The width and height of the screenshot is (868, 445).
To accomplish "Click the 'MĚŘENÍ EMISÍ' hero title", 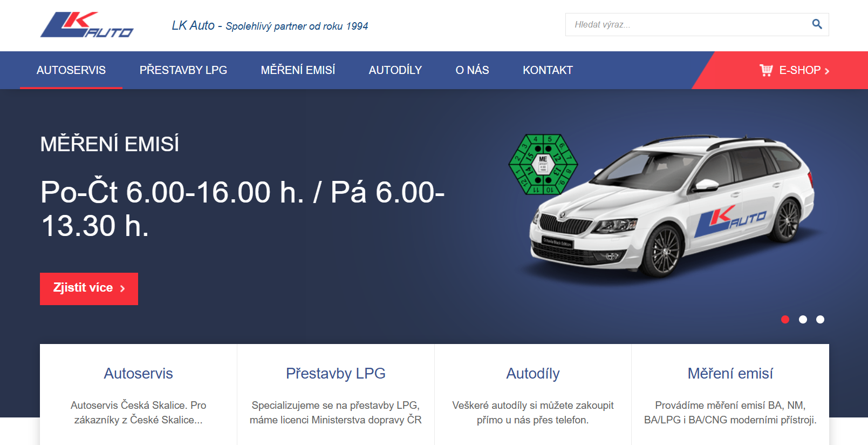I will 110,144.
